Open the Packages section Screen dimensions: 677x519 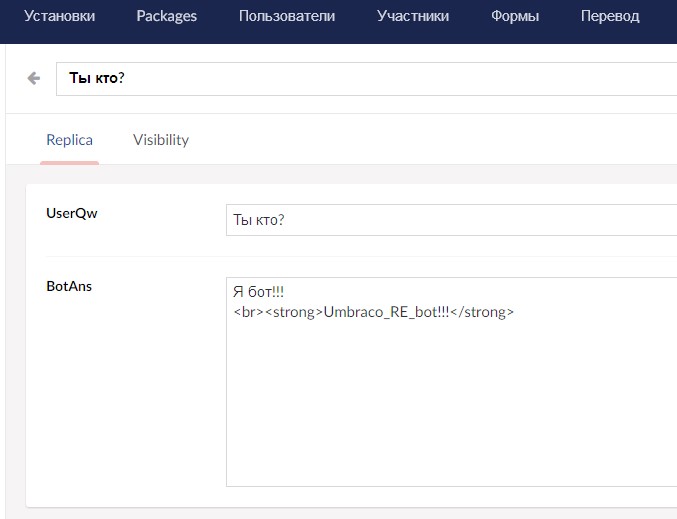coord(167,16)
